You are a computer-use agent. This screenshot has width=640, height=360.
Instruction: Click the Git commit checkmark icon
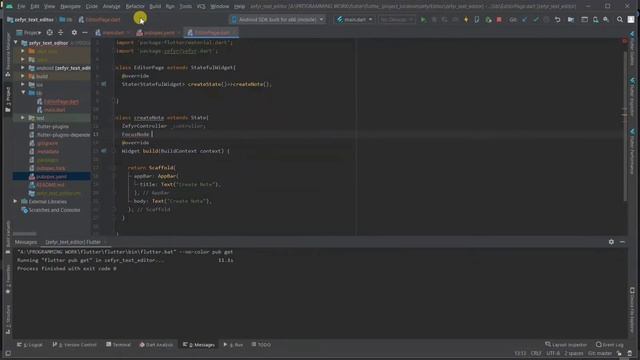[536, 20]
